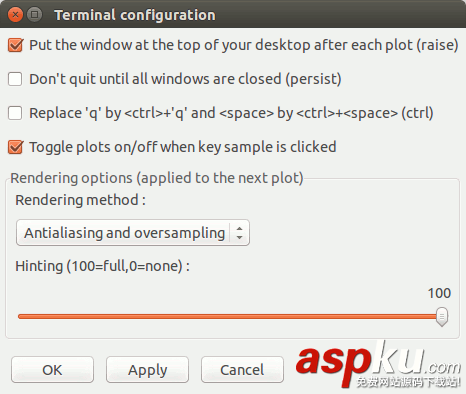Uncheck the raise window checkbox
466x394 pixels.
point(15,45)
